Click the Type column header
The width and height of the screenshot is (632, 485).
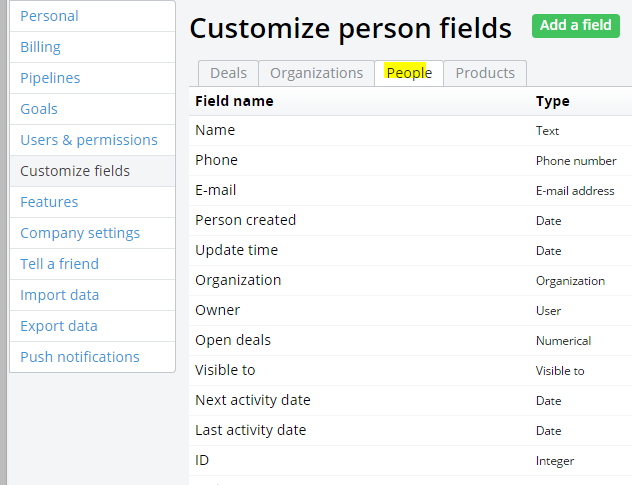552,101
